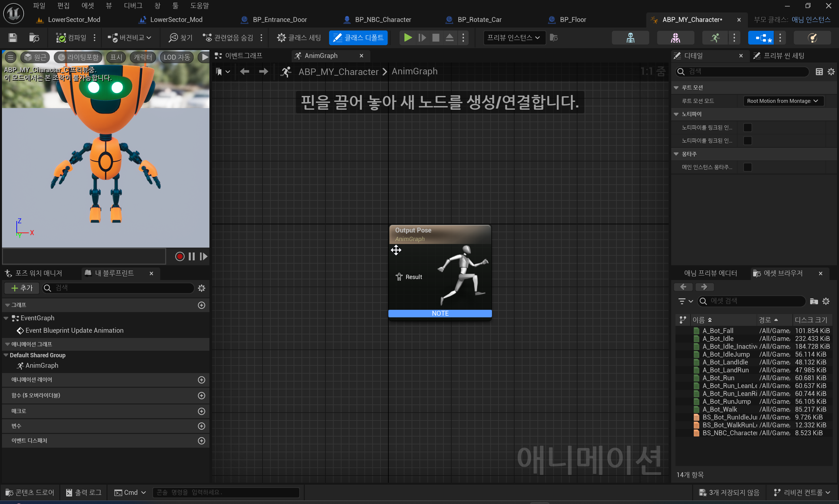
Task: Add new variable with 변수 plus icon
Action: (202, 426)
